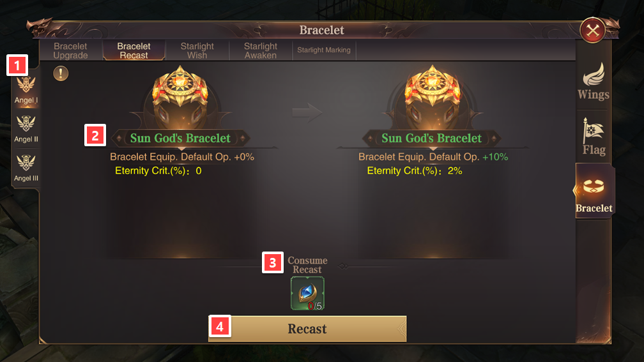Click the arrow between the bracelets
Image resolution: width=644 pixels, height=362 pixels.
pos(307,112)
